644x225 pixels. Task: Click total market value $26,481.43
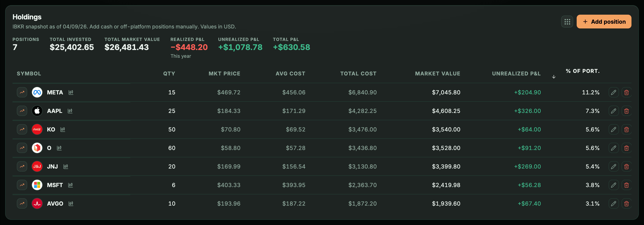point(126,47)
